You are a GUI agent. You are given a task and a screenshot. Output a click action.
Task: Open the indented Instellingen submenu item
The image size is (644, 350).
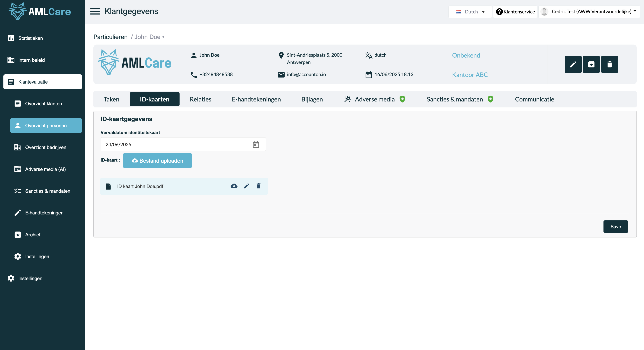click(x=46, y=256)
